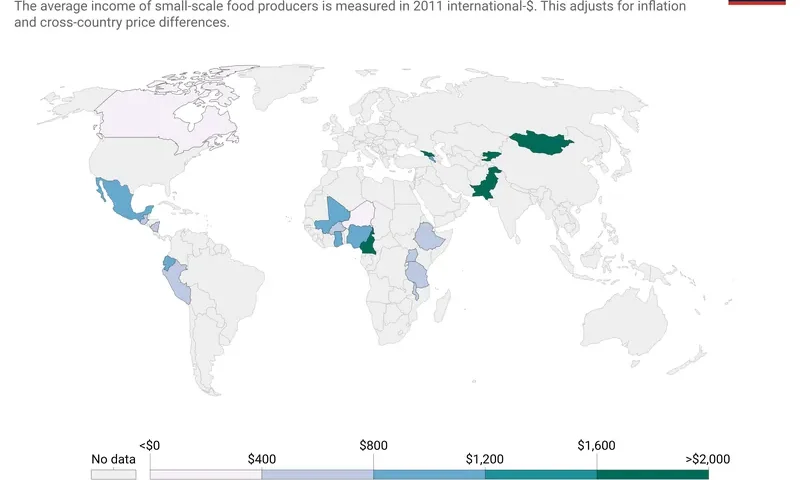The image size is (800, 480).
Task: Click the "<$0" legend label
Action: pyautogui.click(x=149, y=445)
